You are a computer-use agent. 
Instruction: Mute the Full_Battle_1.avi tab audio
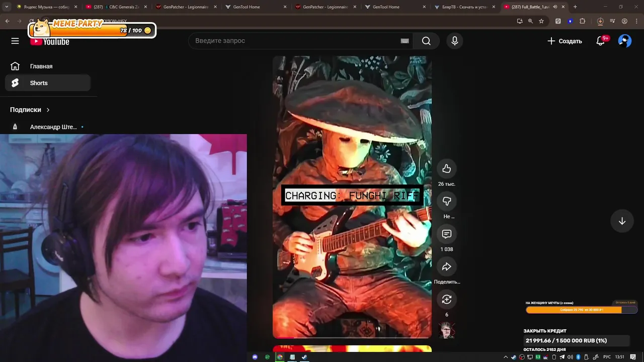(555, 7)
